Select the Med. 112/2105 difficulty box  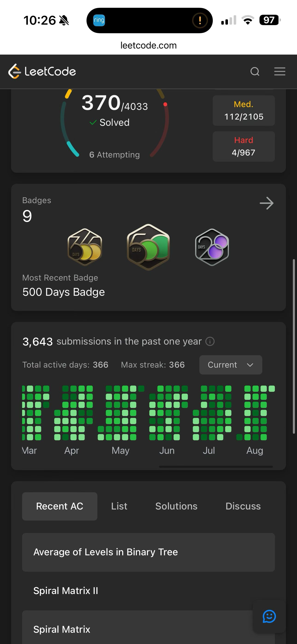(x=244, y=111)
